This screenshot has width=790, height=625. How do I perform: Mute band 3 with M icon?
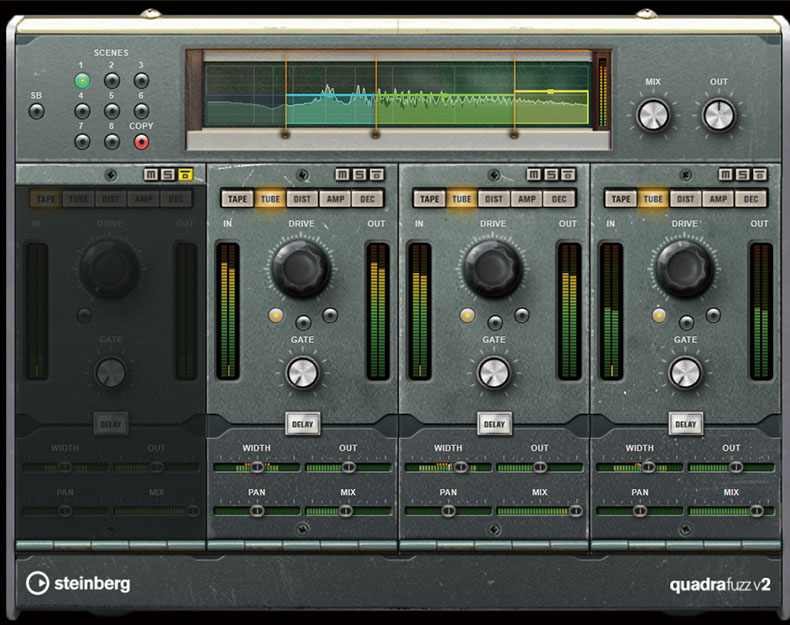[534, 175]
